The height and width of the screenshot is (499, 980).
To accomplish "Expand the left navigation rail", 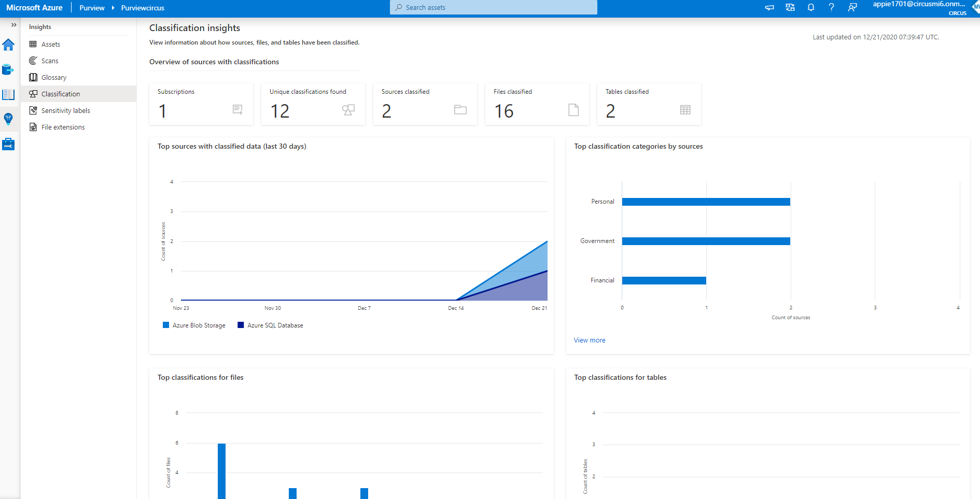I will [x=13, y=25].
